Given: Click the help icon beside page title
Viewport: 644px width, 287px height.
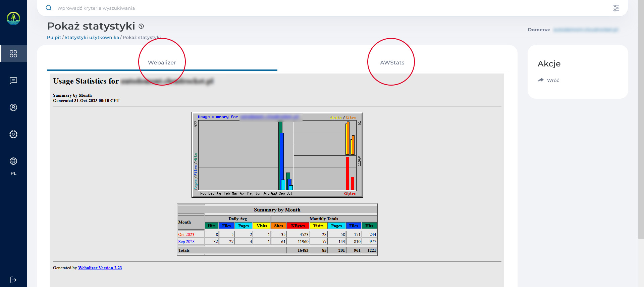Looking at the screenshot, I should coord(141,26).
